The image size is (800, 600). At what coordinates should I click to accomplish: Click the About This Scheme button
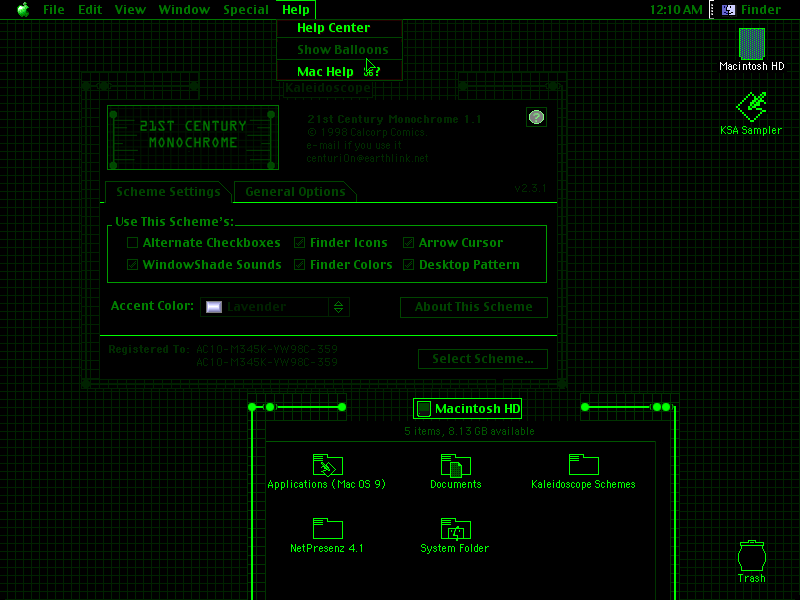click(x=473, y=307)
